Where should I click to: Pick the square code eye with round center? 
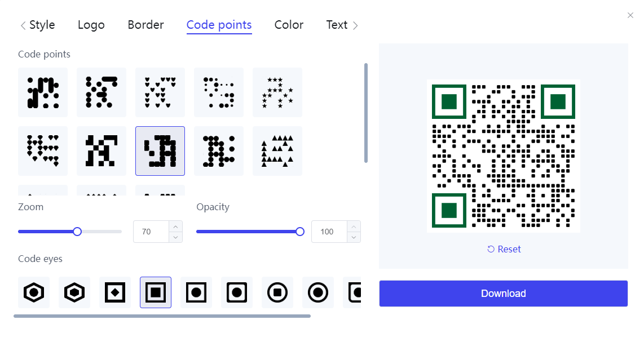click(196, 292)
